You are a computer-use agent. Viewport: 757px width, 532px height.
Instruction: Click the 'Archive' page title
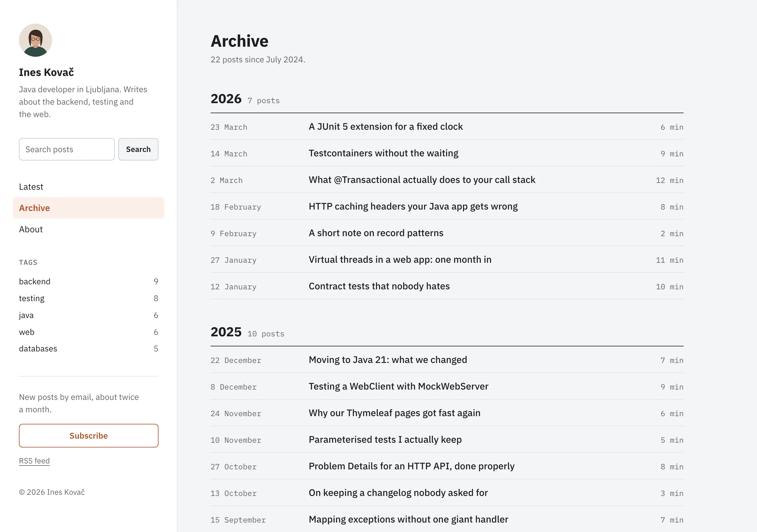point(239,41)
